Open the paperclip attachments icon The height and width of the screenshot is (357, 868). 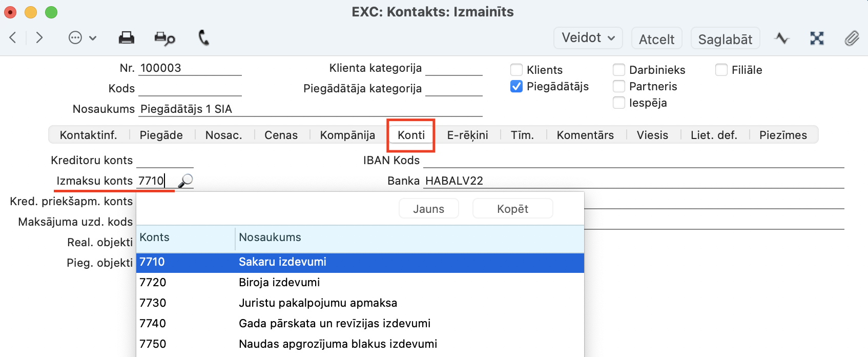(852, 38)
